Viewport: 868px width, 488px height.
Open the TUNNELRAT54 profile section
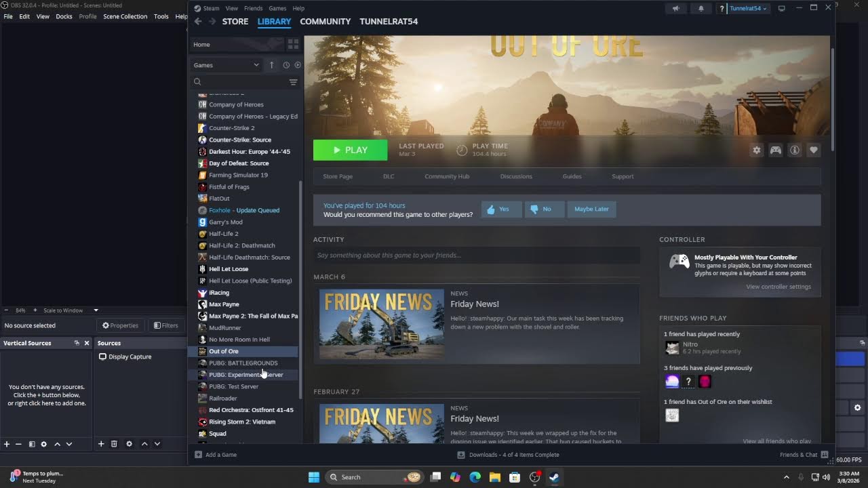(389, 21)
